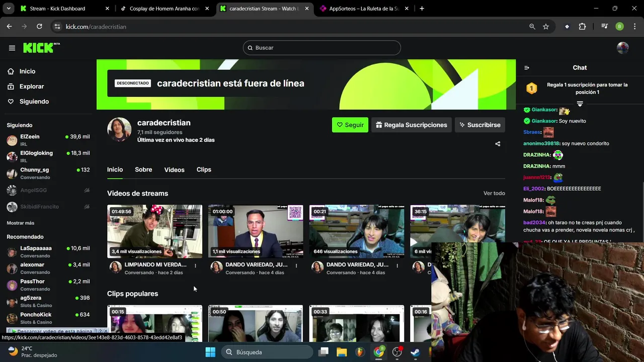644x362 pixels.
Task: Open Steam from the taskbar
Action: coord(416,352)
